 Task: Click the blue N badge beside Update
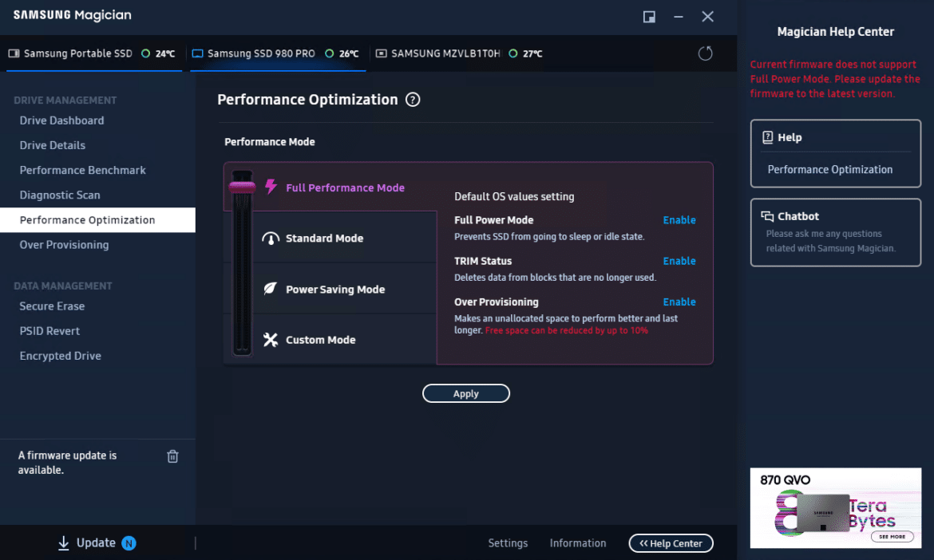(x=129, y=542)
